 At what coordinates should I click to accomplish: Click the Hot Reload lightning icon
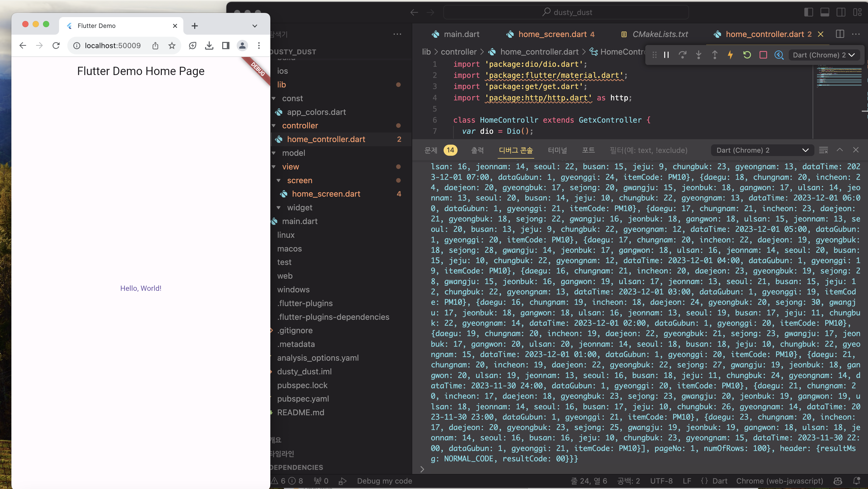730,55
